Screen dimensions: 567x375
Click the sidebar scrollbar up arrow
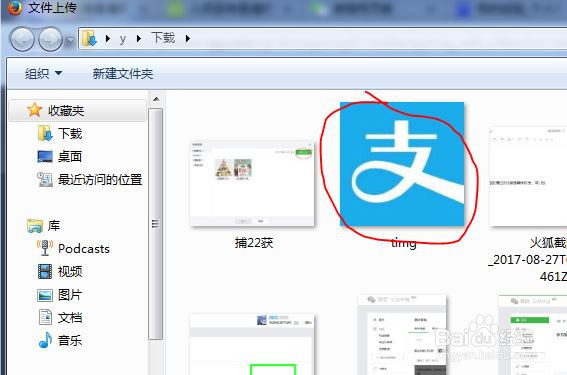[x=156, y=99]
